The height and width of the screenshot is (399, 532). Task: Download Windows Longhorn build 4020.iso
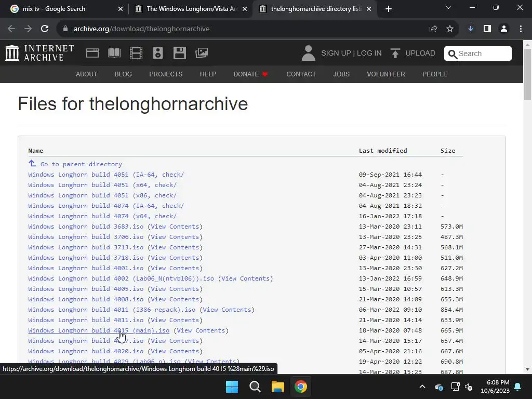coord(86,351)
